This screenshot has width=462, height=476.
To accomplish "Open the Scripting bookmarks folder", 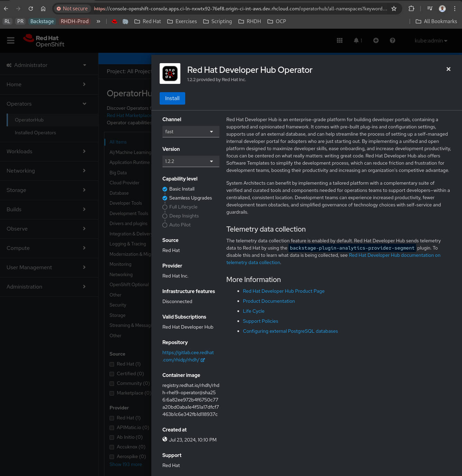I will pos(218,21).
